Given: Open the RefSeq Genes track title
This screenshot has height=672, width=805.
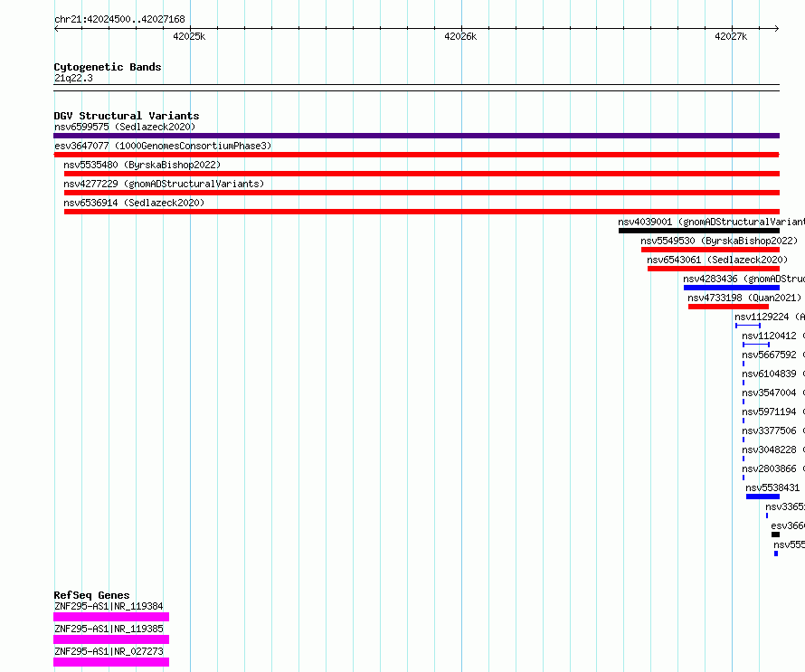Looking at the screenshot, I should point(91,595).
